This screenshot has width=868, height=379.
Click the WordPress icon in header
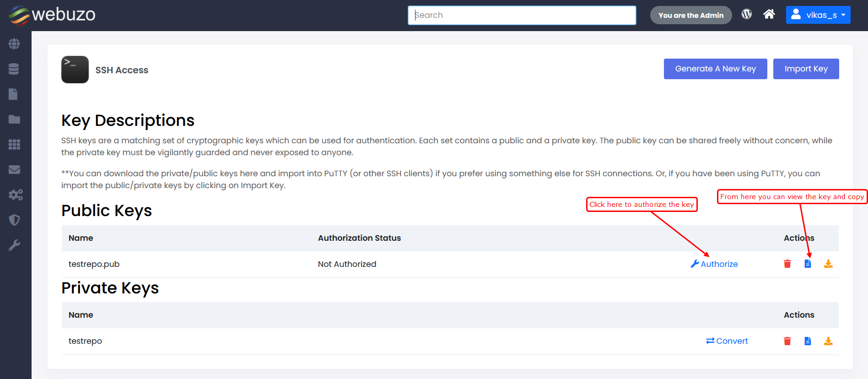[746, 14]
